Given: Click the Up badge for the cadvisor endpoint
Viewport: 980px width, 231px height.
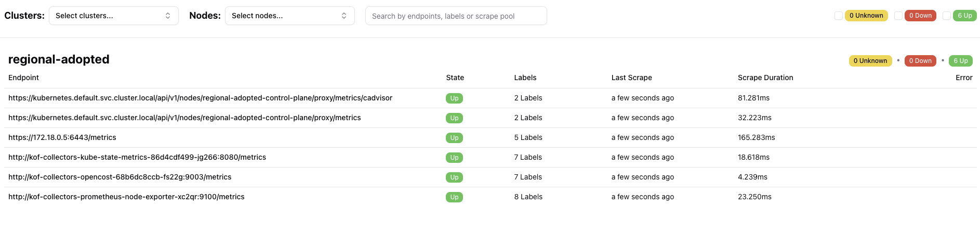Looking at the screenshot, I should 454,98.
